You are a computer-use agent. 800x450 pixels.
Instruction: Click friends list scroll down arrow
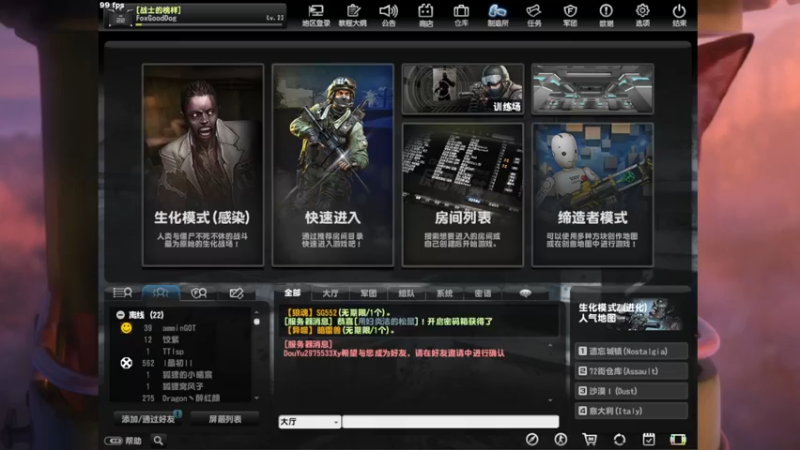(x=257, y=398)
